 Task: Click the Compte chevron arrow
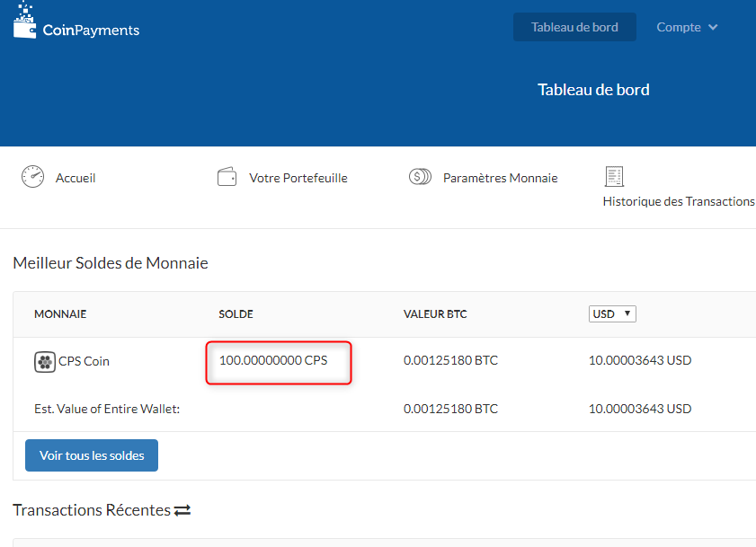click(713, 28)
